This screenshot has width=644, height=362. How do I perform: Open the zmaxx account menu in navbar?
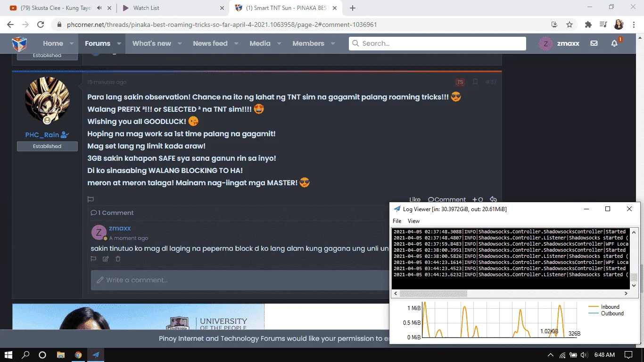[x=559, y=43]
